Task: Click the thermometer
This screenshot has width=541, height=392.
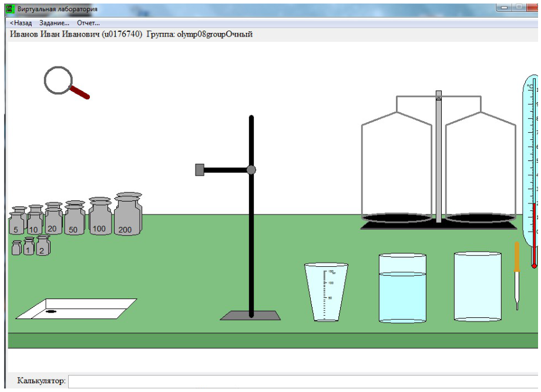Action: pyautogui.click(x=532, y=171)
